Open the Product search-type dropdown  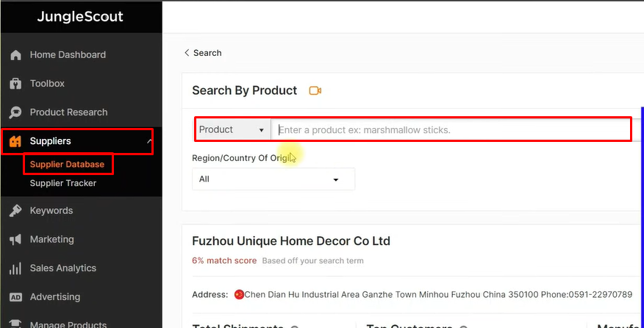pyautogui.click(x=232, y=130)
